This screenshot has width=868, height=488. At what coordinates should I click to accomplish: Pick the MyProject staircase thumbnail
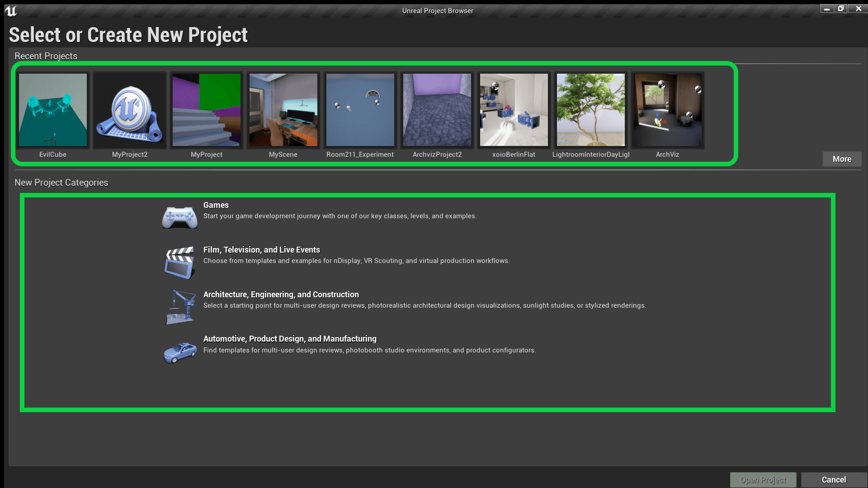207,110
